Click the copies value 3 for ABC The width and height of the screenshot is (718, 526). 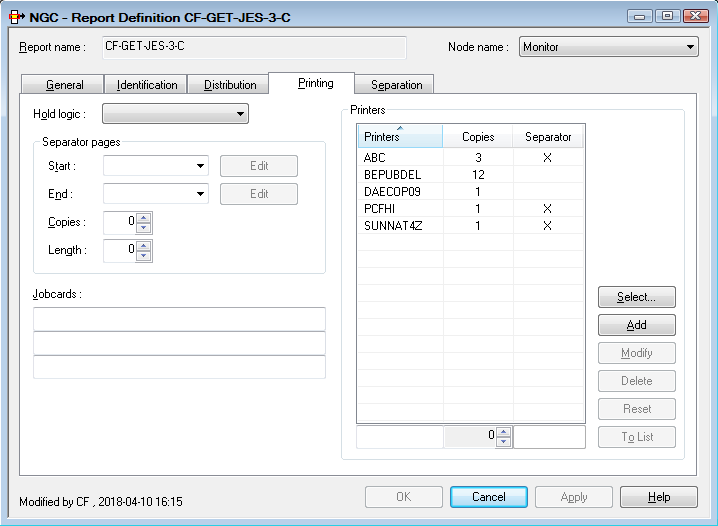[478, 157]
